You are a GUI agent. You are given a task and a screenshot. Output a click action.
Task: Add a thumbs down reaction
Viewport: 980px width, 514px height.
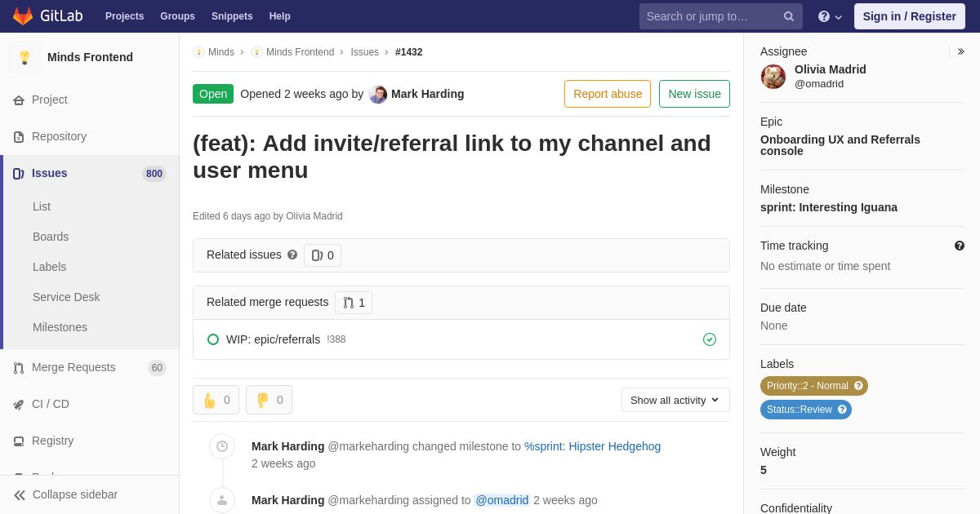pos(269,400)
